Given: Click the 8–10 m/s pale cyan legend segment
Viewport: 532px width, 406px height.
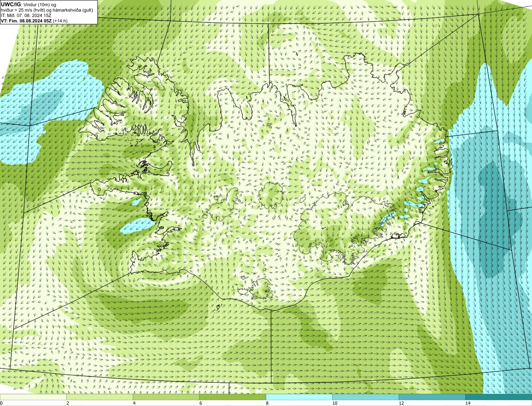Looking at the screenshot, I should click(299, 397).
